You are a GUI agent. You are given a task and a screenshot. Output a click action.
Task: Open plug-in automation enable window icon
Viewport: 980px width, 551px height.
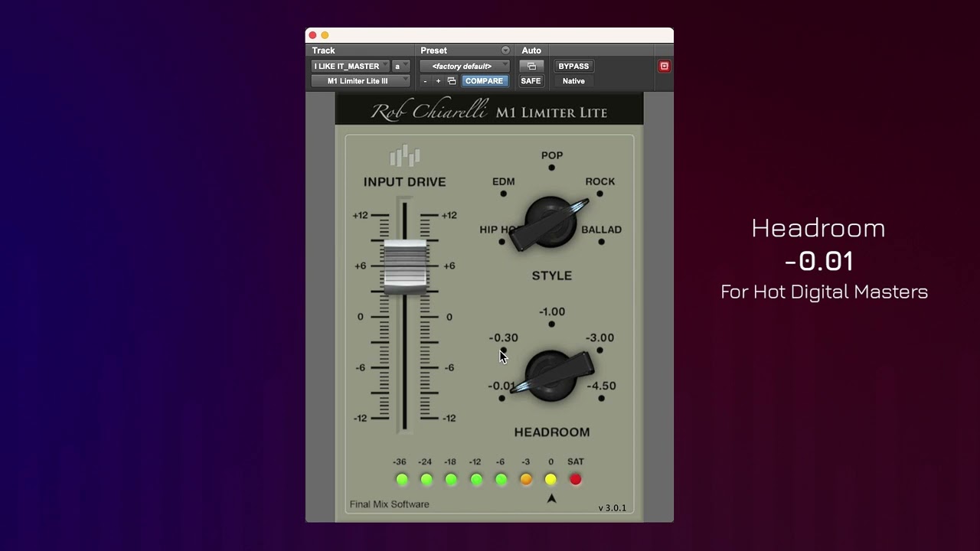tap(531, 67)
